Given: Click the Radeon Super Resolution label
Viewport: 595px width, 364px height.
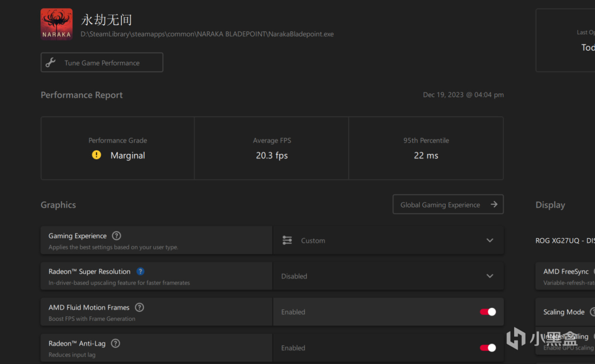Looking at the screenshot, I should point(90,271).
